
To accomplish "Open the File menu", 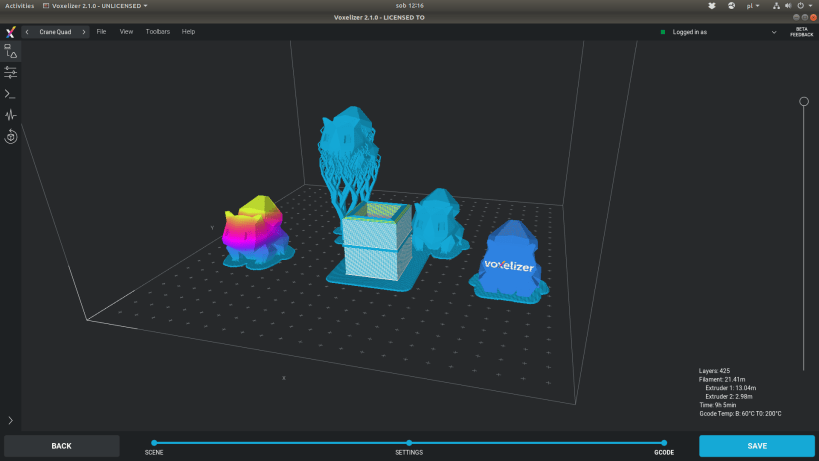I will point(101,32).
